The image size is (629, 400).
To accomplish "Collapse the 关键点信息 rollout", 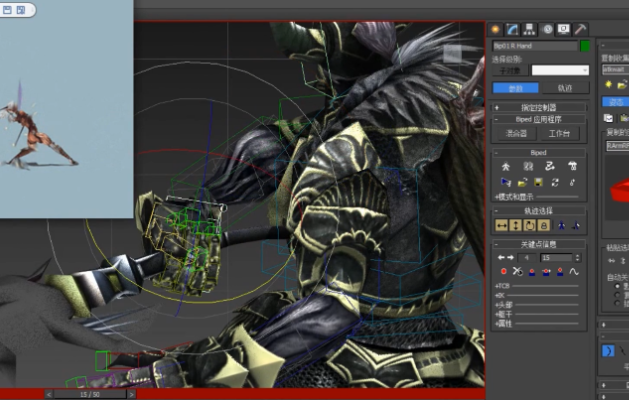I will pos(539,244).
